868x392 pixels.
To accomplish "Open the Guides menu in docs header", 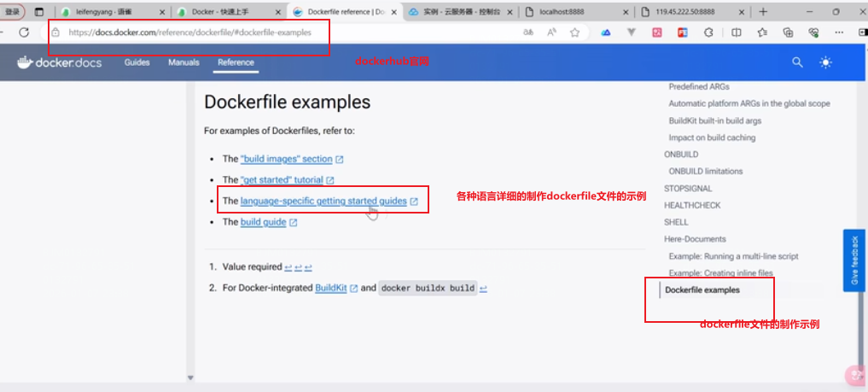I will 137,62.
